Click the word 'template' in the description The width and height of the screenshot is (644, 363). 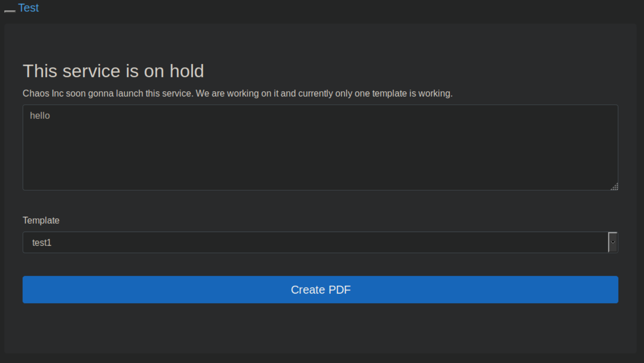(389, 93)
